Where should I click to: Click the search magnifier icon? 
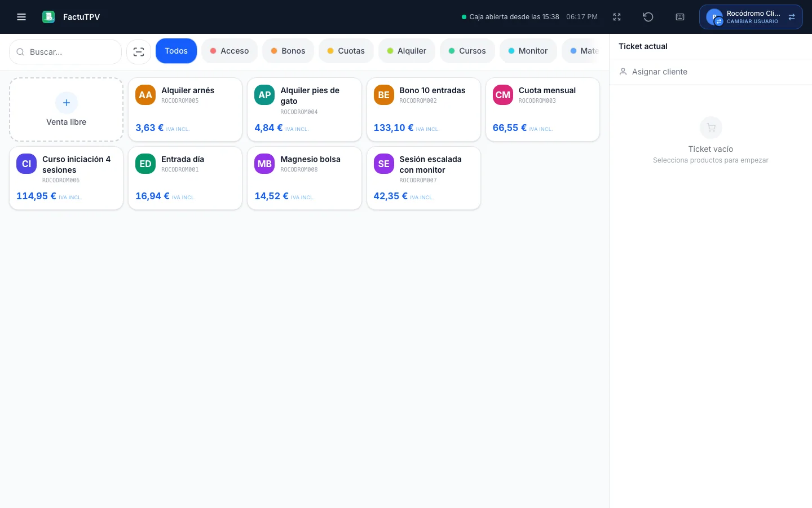tap(20, 52)
